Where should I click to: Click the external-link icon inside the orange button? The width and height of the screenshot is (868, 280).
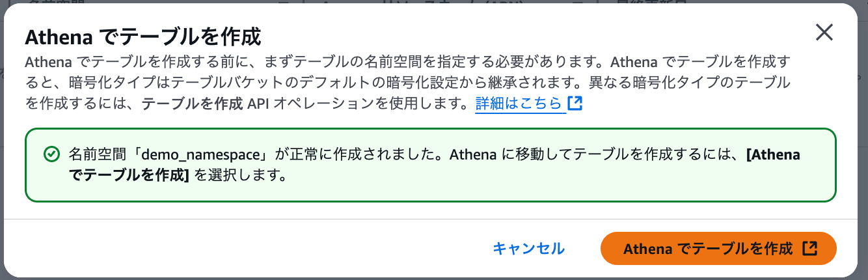[810, 248]
